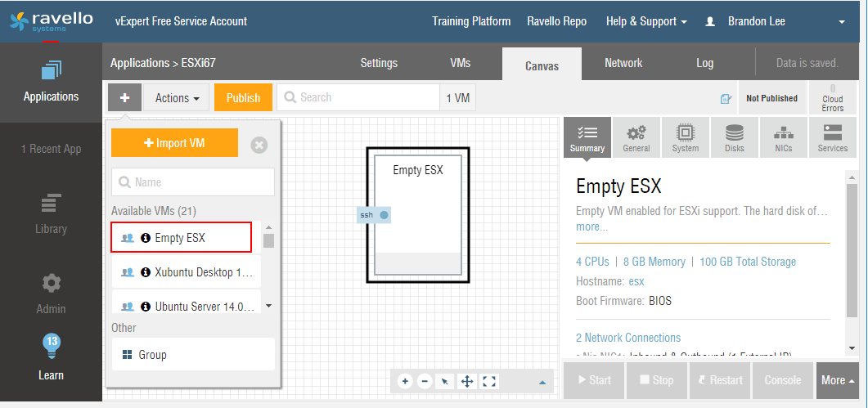
Task: Click the 8 GB Memory link
Action: pyautogui.click(x=654, y=262)
